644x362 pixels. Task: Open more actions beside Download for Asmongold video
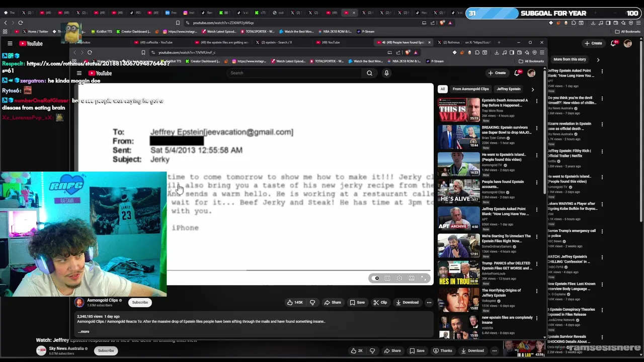(429, 302)
